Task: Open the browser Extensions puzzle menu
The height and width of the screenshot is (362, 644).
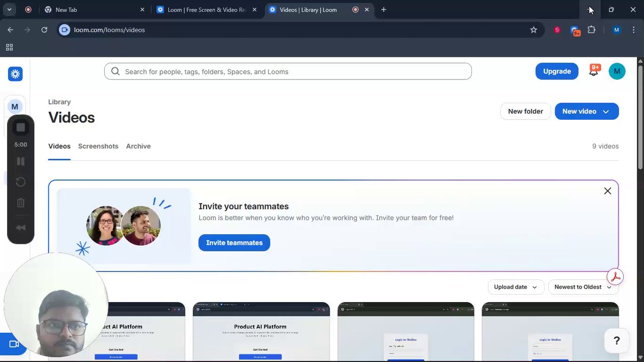Action: pos(592,30)
